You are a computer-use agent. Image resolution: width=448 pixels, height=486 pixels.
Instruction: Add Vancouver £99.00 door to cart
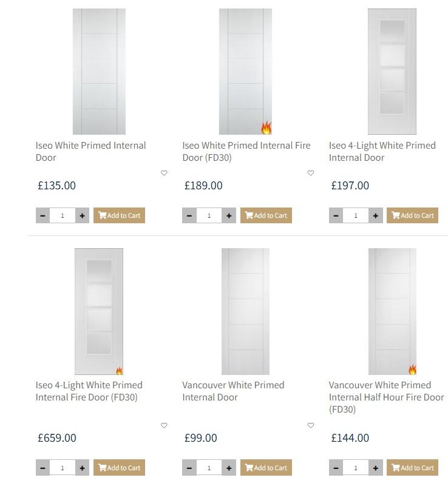(266, 468)
